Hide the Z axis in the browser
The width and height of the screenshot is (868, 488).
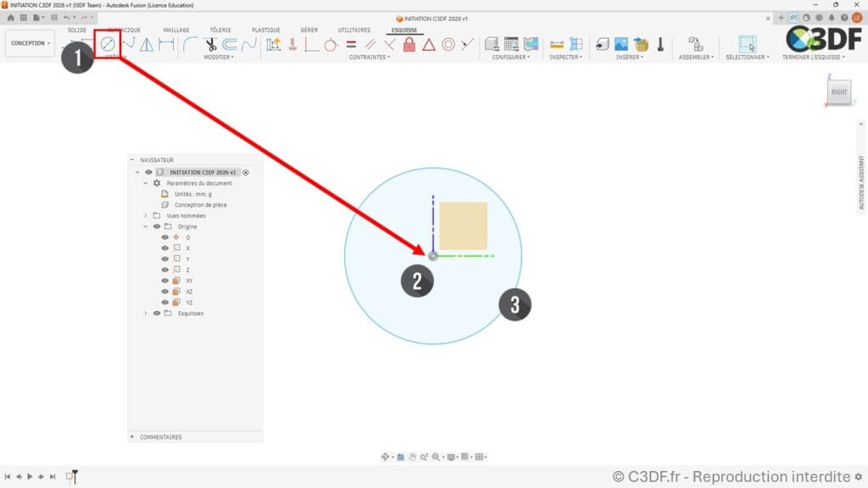[164, 269]
